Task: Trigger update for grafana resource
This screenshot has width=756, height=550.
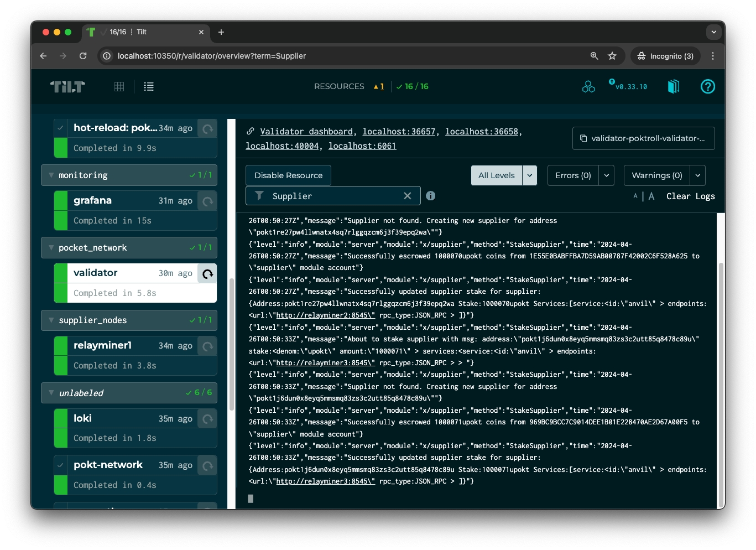Action: point(207,201)
